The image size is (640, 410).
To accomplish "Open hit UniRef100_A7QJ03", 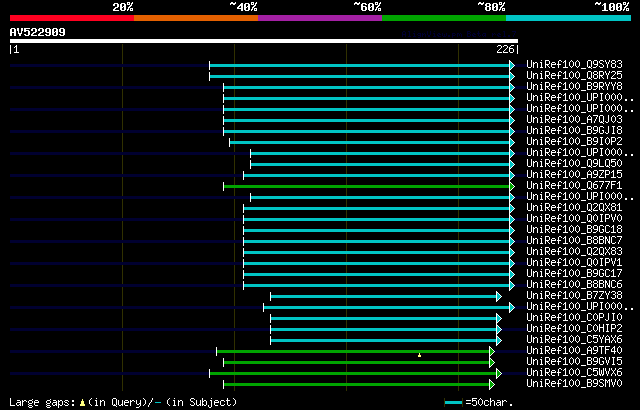I will point(574,120).
